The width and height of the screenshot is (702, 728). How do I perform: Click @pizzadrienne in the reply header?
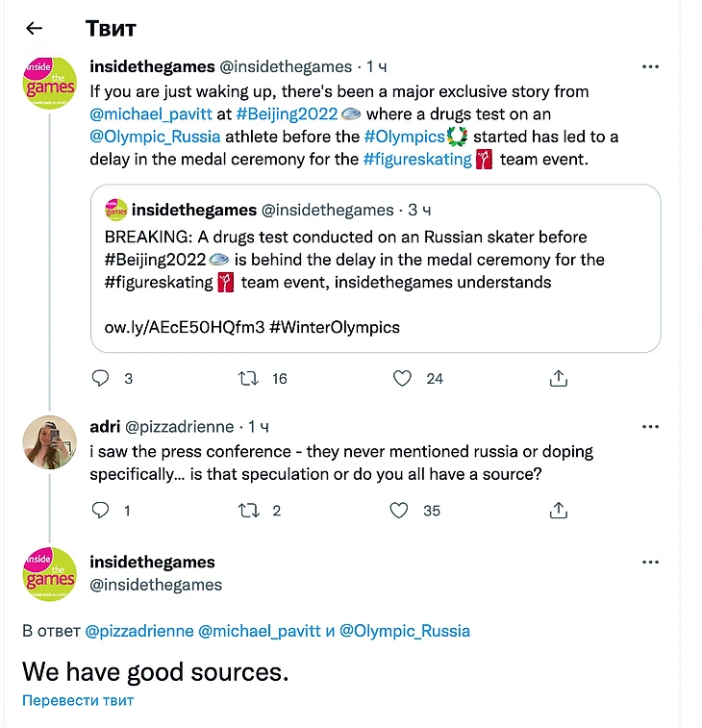[x=138, y=631]
